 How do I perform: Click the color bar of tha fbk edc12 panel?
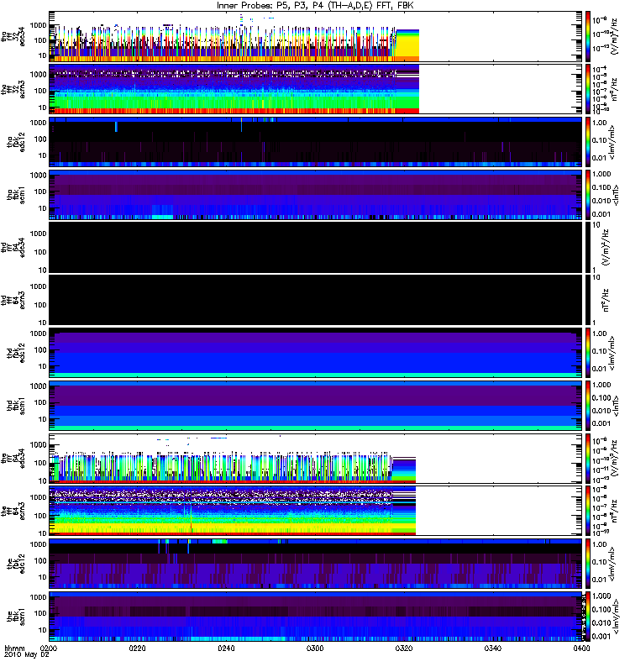coord(588,142)
